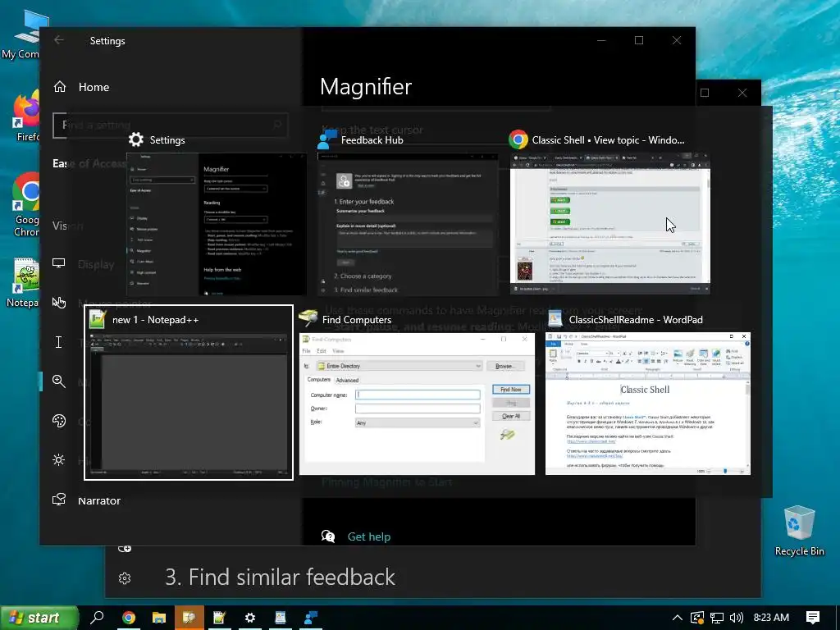Open Narrator in the Settings sidebar
Viewport: 840px width, 630px height.
click(85, 500)
